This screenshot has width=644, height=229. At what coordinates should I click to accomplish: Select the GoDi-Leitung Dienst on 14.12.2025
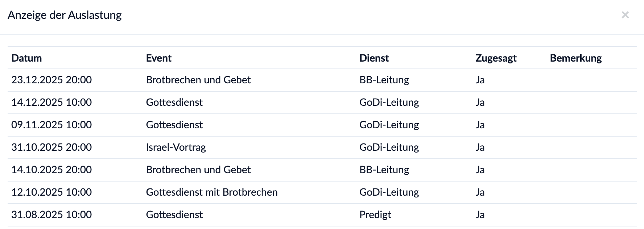(389, 102)
